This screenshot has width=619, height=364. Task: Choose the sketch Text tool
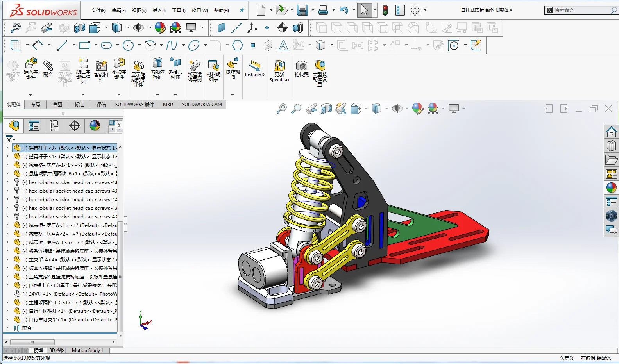tap(283, 45)
